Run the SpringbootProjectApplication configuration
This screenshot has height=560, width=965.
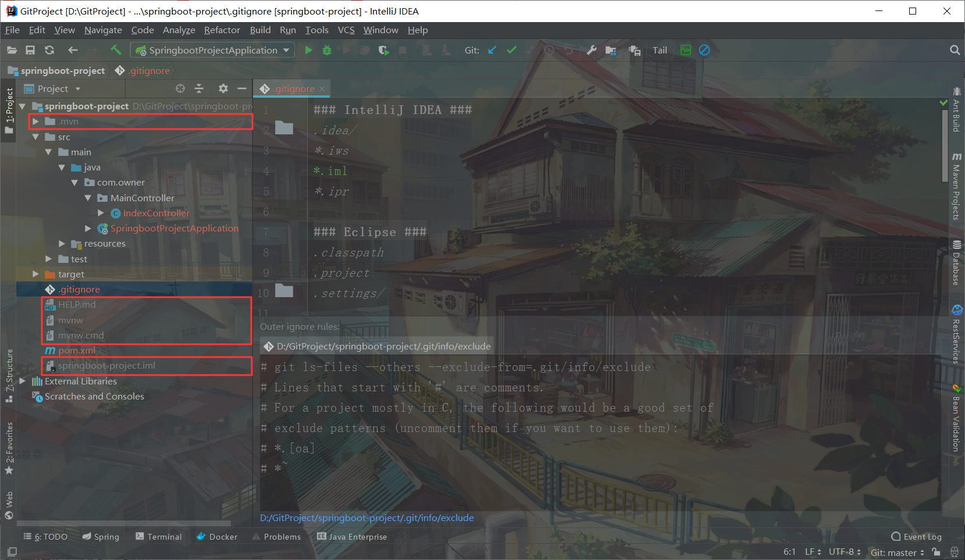pos(309,50)
